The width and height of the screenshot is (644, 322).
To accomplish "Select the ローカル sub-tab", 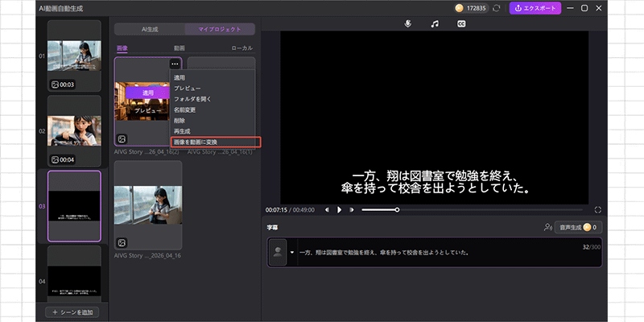I will point(242,48).
